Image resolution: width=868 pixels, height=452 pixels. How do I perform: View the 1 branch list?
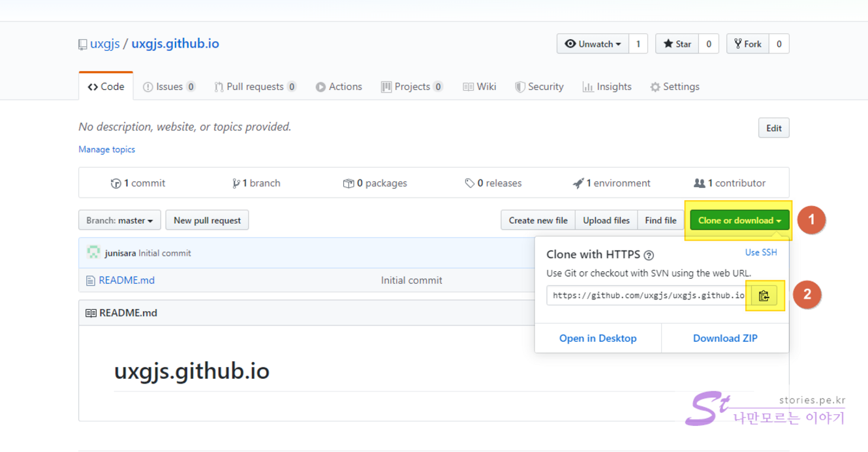[256, 183]
